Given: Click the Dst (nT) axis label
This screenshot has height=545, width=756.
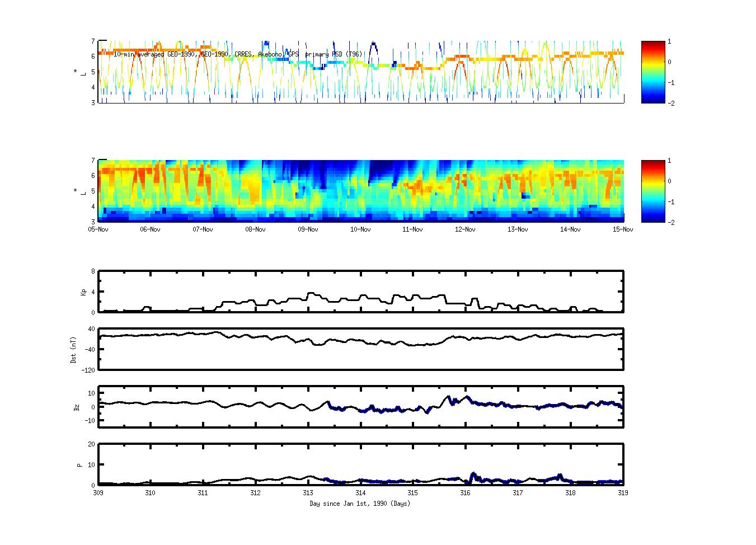Looking at the screenshot, I should click(74, 350).
